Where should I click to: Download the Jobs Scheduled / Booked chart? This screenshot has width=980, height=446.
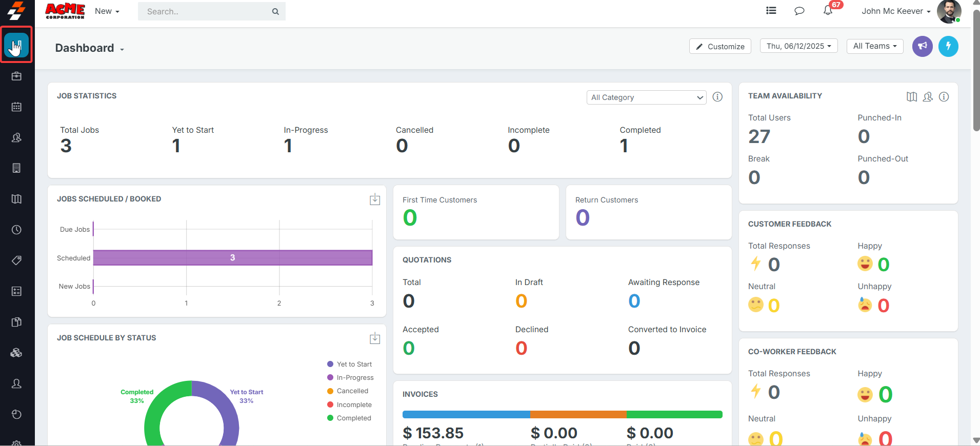point(375,199)
